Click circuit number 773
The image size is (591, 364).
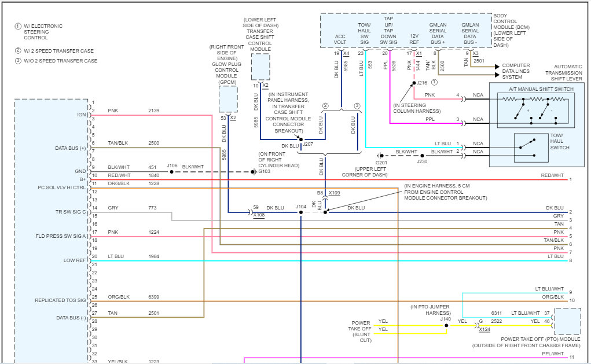point(152,208)
